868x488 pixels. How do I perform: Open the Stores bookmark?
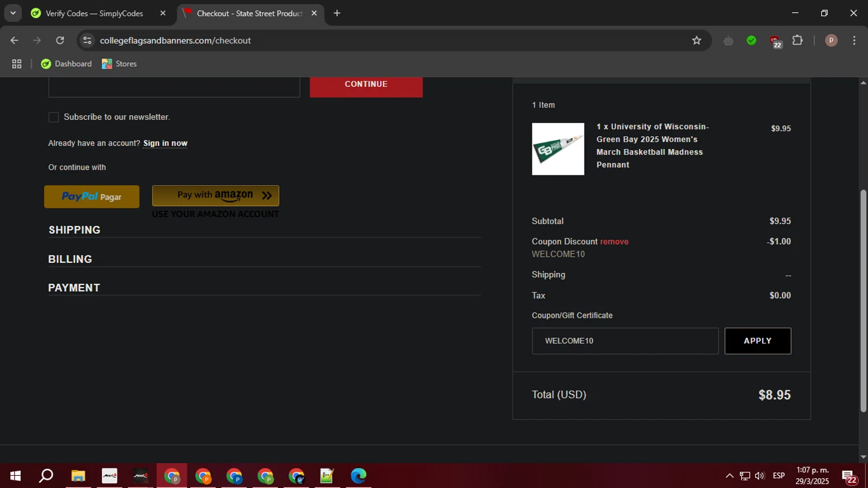[119, 64]
